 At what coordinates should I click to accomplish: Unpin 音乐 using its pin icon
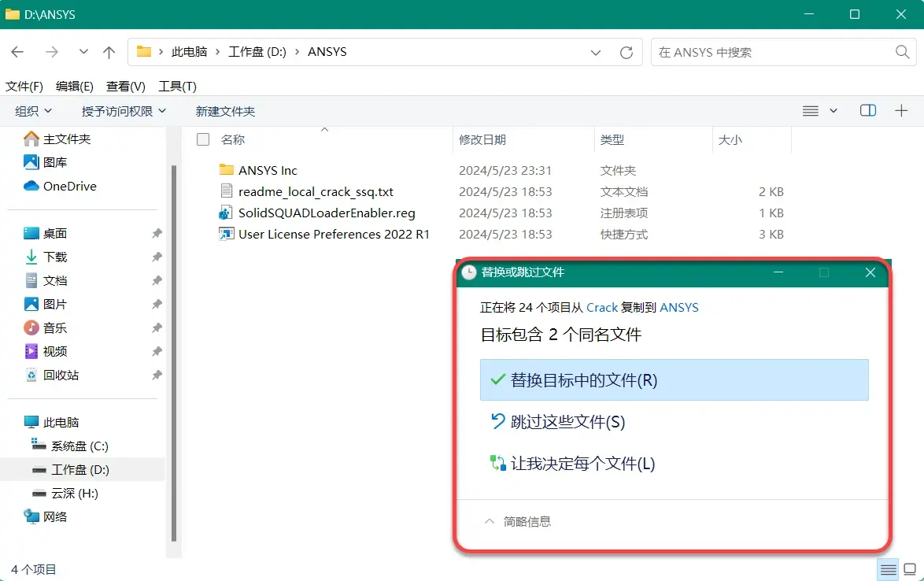pyautogui.click(x=157, y=328)
